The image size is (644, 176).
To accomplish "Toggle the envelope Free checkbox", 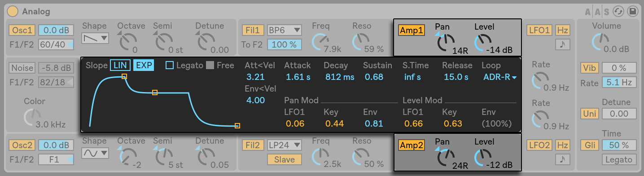I will tap(210, 66).
